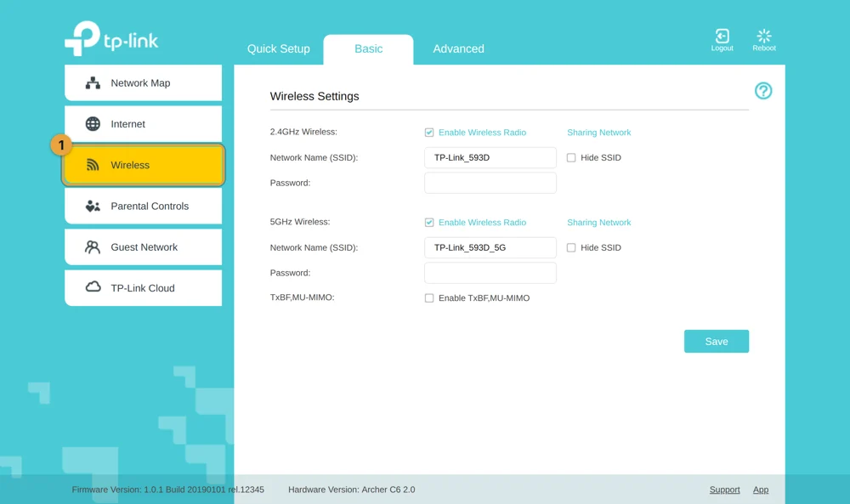This screenshot has width=850, height=504.
Task: Focus the 2.4GHz SSID field TP-Link_593D
Action: pyautogui.click(x=490, y=158)
